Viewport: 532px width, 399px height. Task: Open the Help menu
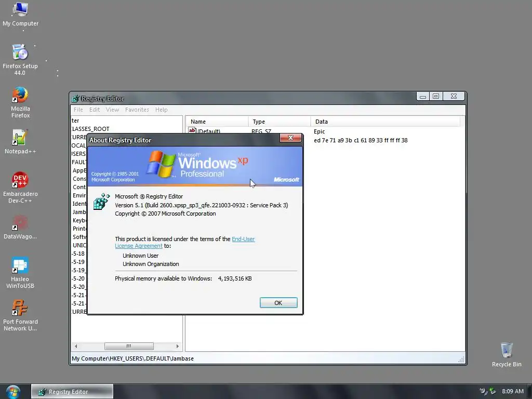[x=162, y=110]
